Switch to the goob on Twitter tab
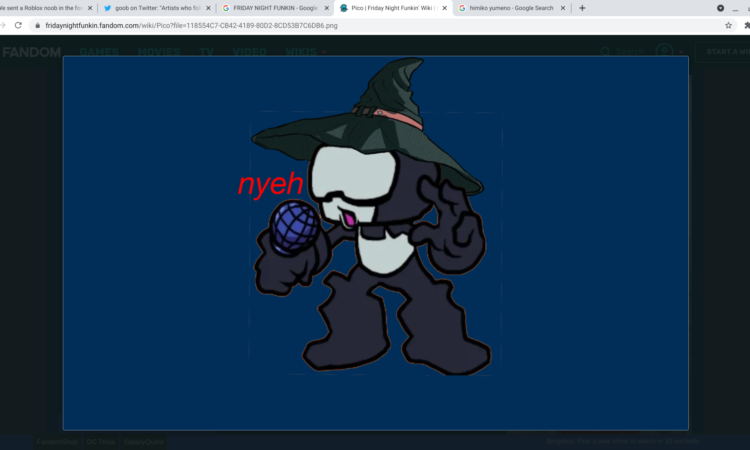750x450 pixels. 157,8
